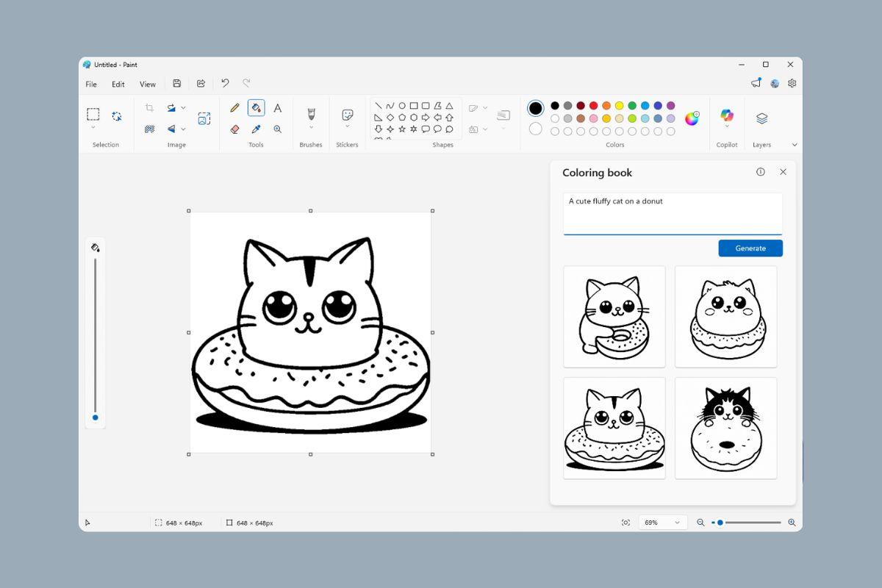Click the Save icon
This screenshot has height=588, width=882.
(177, 84)
